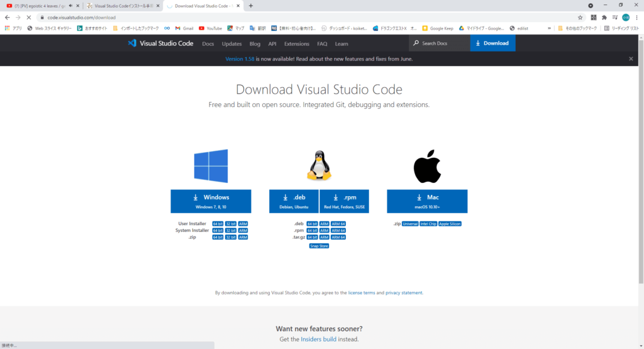
Task: Click the Search Docs input field
Action: click(x=443, y=43)
